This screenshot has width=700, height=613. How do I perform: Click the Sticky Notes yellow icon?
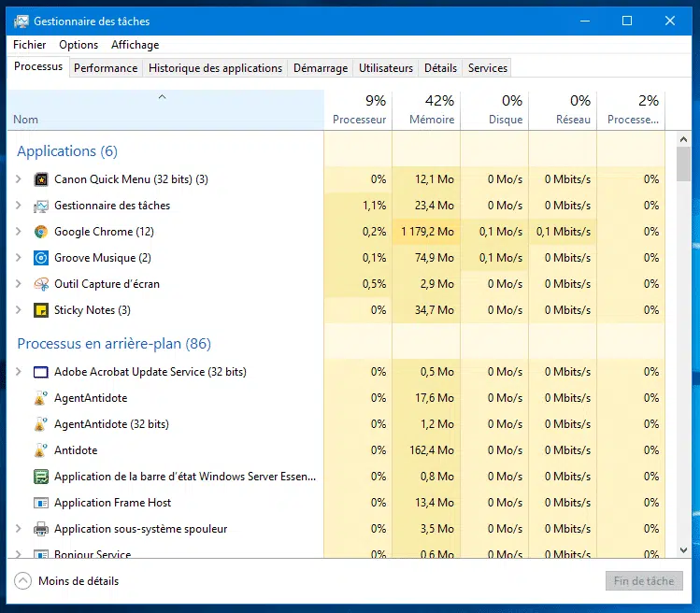coord(41,310)
